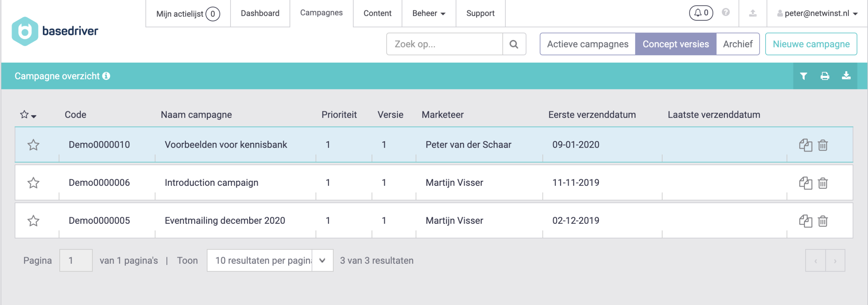Open the Archief view
Screen dimensions: 868x305
pyautogui.click(x=738, y=44)
